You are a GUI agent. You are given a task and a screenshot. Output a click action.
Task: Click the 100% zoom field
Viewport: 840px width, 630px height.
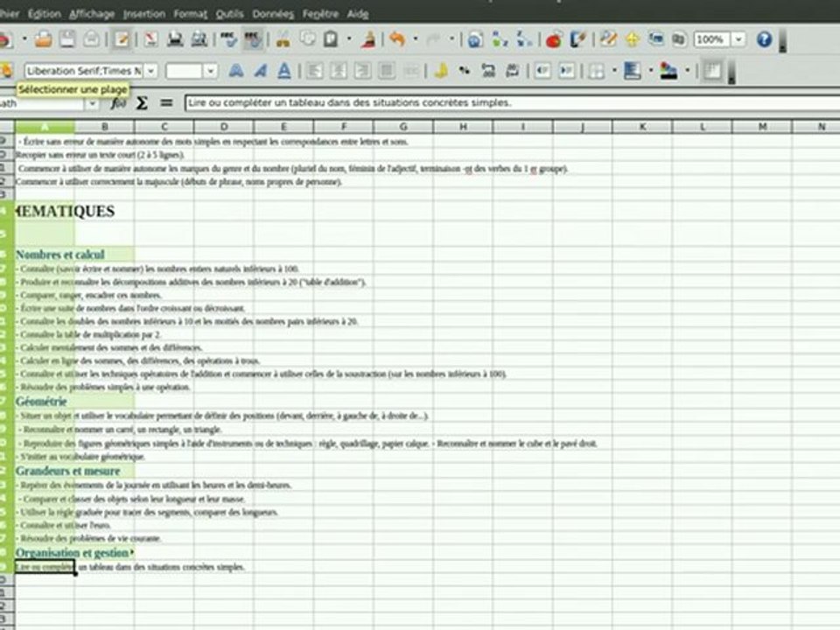(711, 39)
